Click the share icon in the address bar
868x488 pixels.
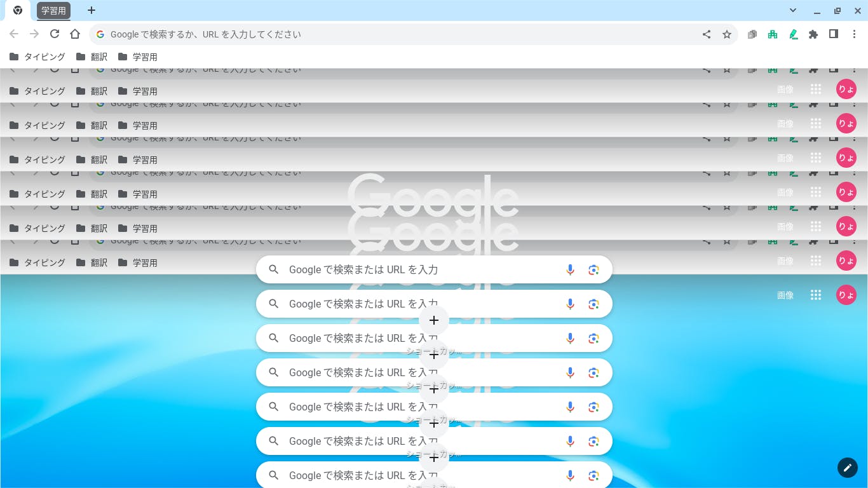point(707,34)
